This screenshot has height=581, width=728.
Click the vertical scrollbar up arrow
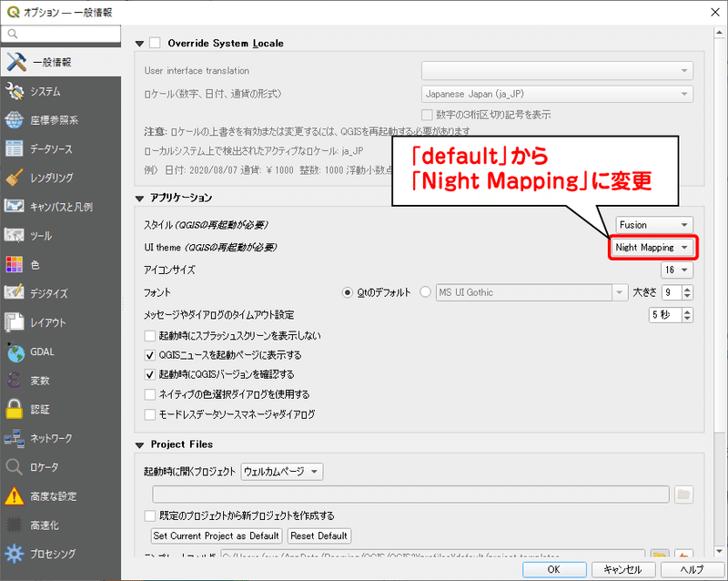(719, 33)
